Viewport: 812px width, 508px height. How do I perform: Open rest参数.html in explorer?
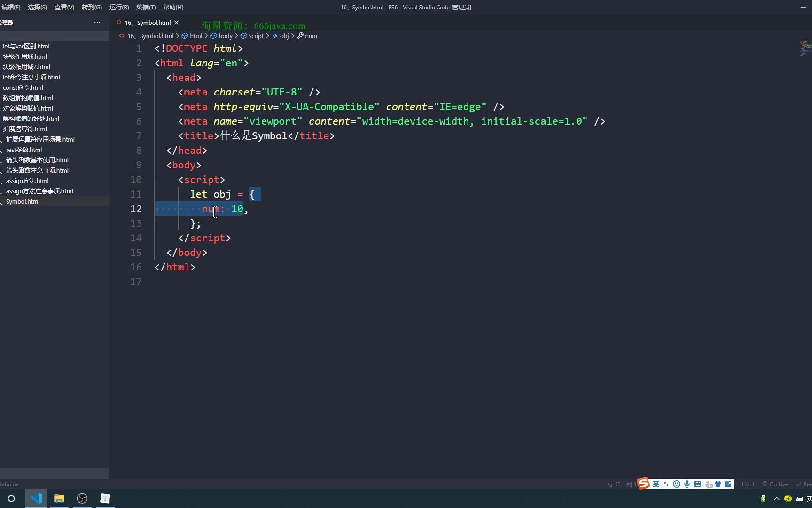point(55,150)
